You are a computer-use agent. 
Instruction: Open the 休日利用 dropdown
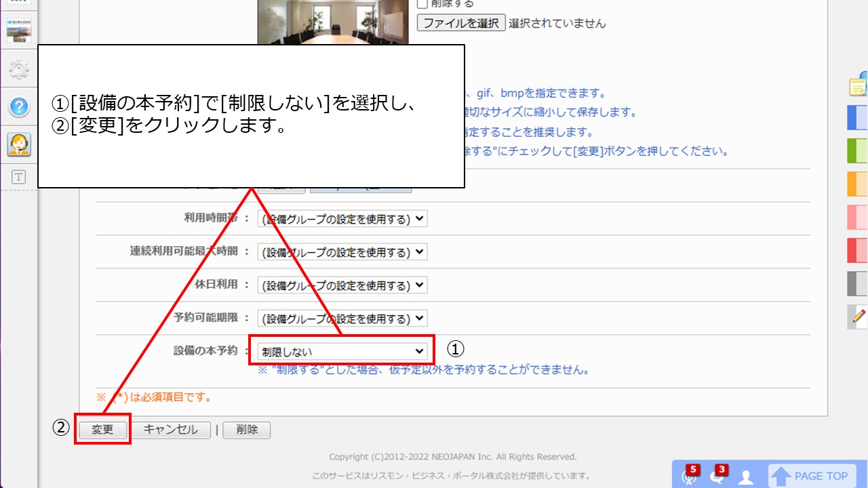tap(342, 285)
